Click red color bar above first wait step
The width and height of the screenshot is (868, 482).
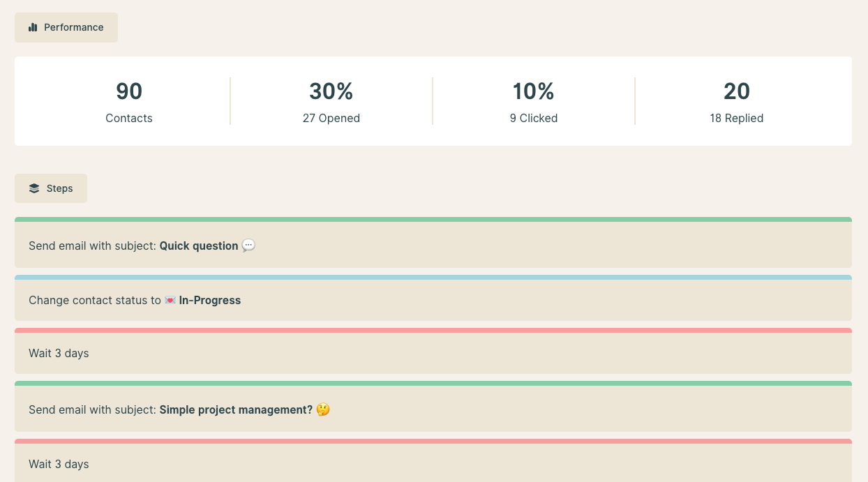(x=433, y=330)
